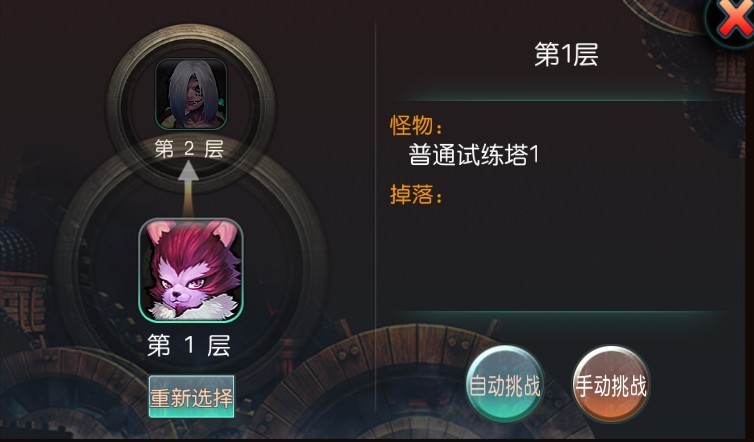Screen dimensions: 754x442
Task: Start the teal 自动挑战 auto challenge
Action: [x=505, y=384]
